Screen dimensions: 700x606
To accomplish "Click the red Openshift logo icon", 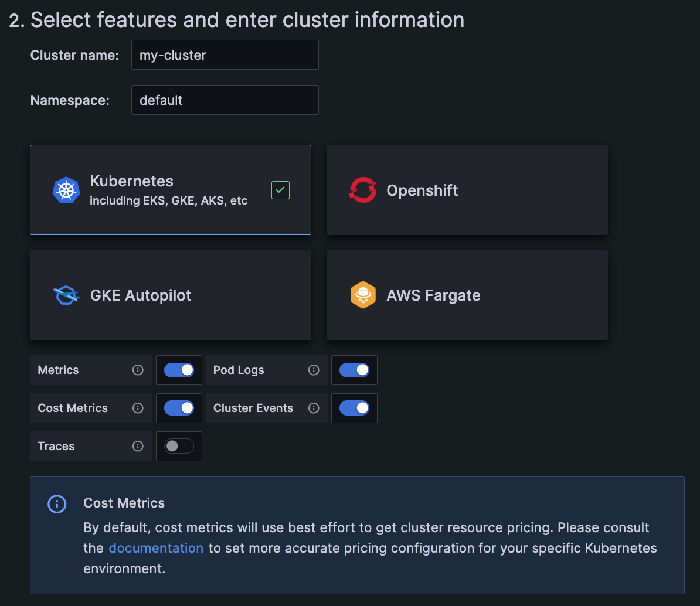I will pyautogui.click(x=363, y=190).
